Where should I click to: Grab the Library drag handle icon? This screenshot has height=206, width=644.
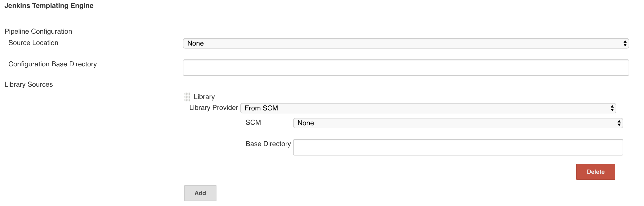(187, 97)
